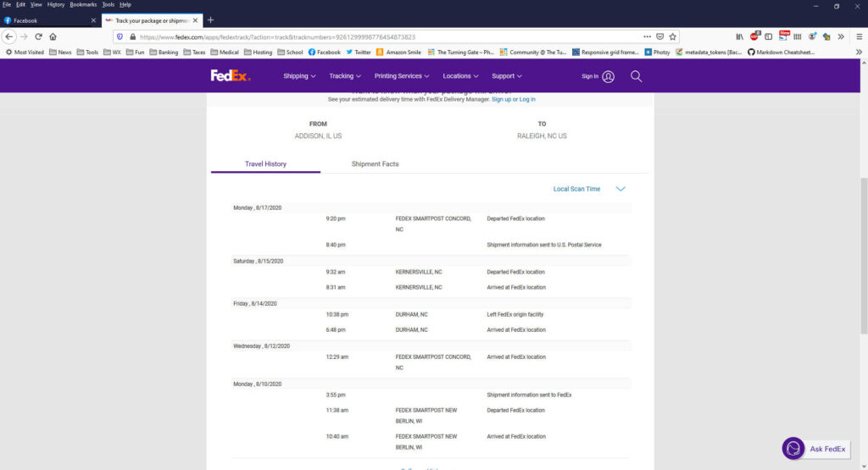Open a new browser tab
Screen dimensions: 868x470
coord(210,20)
